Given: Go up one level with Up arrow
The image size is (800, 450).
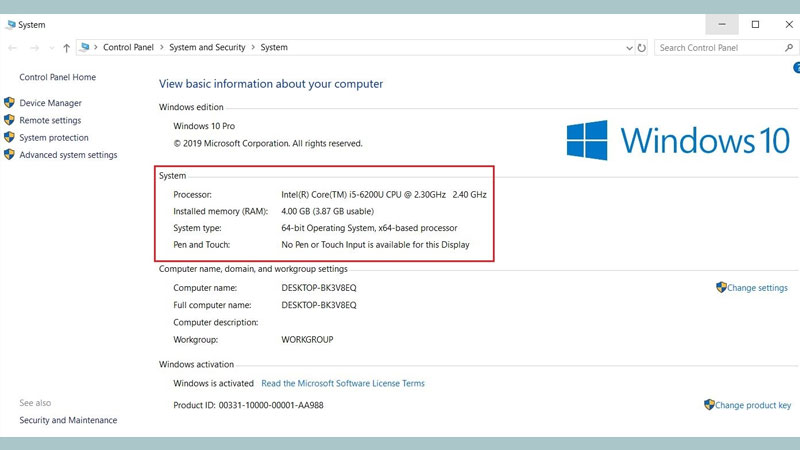Looking at the screenshot, I should pyautogui.click(x=66, y=47).
